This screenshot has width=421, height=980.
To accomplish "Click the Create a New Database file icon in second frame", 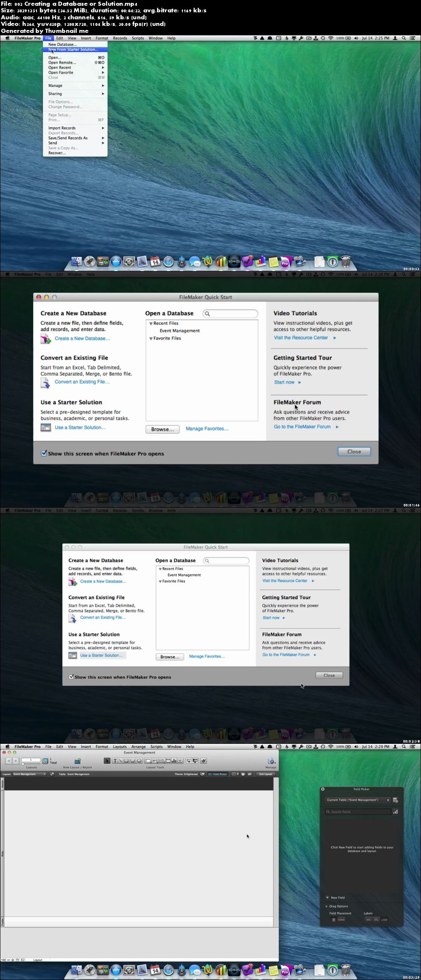I will 45,339.
